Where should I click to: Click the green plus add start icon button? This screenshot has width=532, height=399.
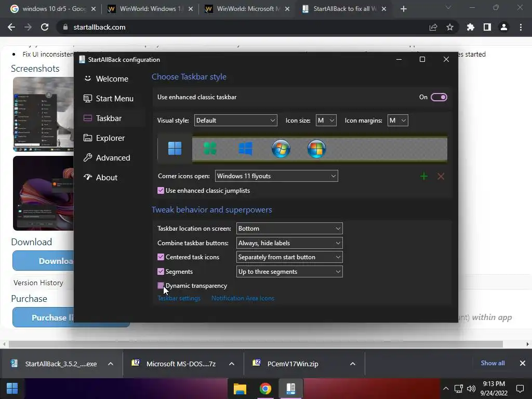click(x=424, y=176)
